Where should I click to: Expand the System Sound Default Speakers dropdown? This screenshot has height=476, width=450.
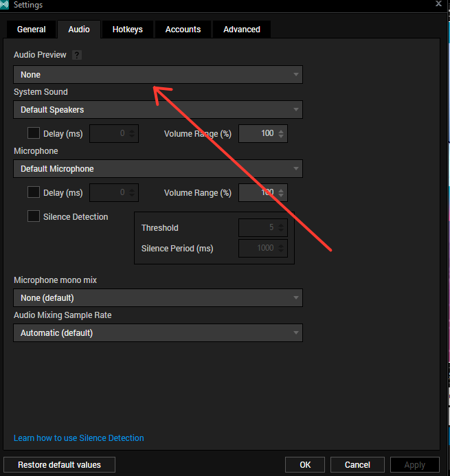[x=158, y=110]
